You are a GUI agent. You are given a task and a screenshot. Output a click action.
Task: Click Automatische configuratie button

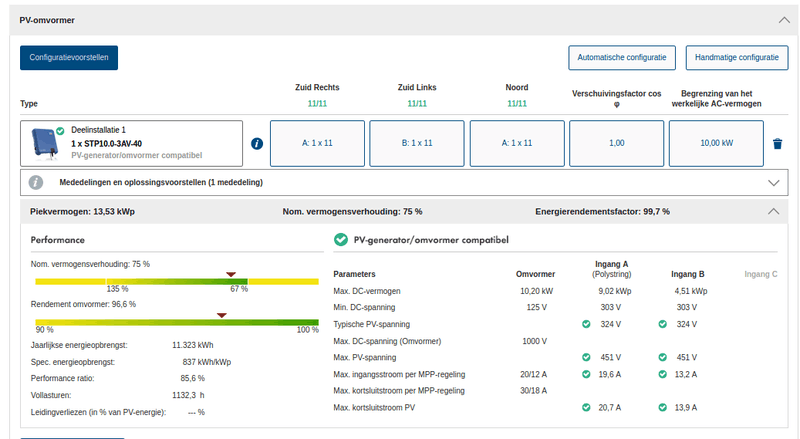point(622,58)
